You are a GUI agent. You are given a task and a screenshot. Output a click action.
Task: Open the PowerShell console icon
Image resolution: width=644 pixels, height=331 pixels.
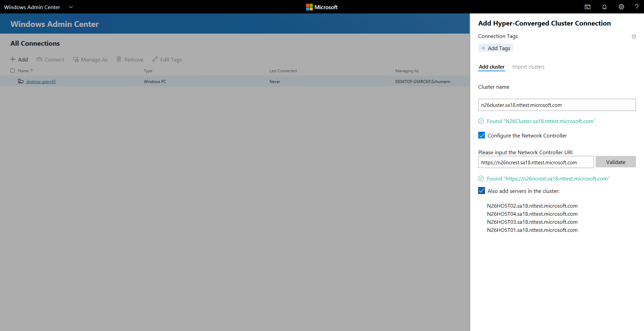pos(588,7)
